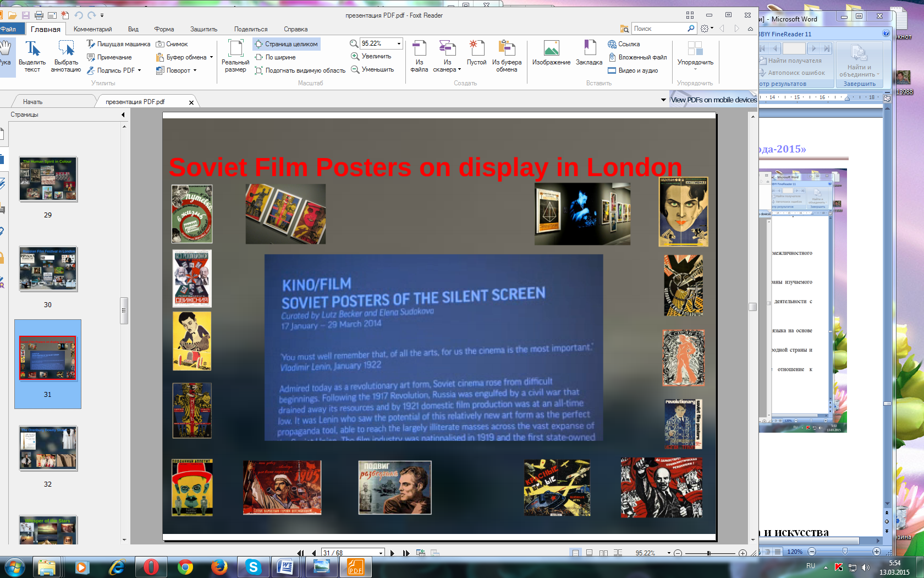Image resolution: width=924 pixels, height=578 pixels.
Task: Open the Справка ribbon tab
Action: point(295,29)
